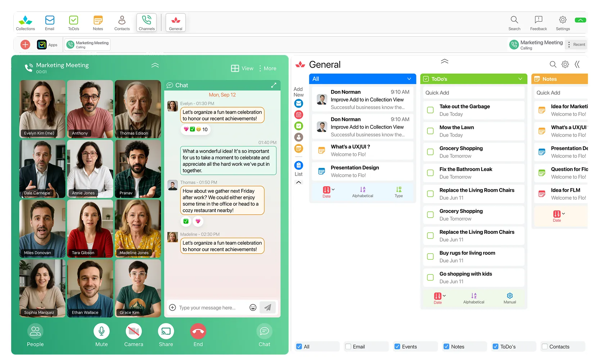This screenshot has width=597, height=364.
Task: Check off Mow the Lawn todo
Action: (430, 131)
